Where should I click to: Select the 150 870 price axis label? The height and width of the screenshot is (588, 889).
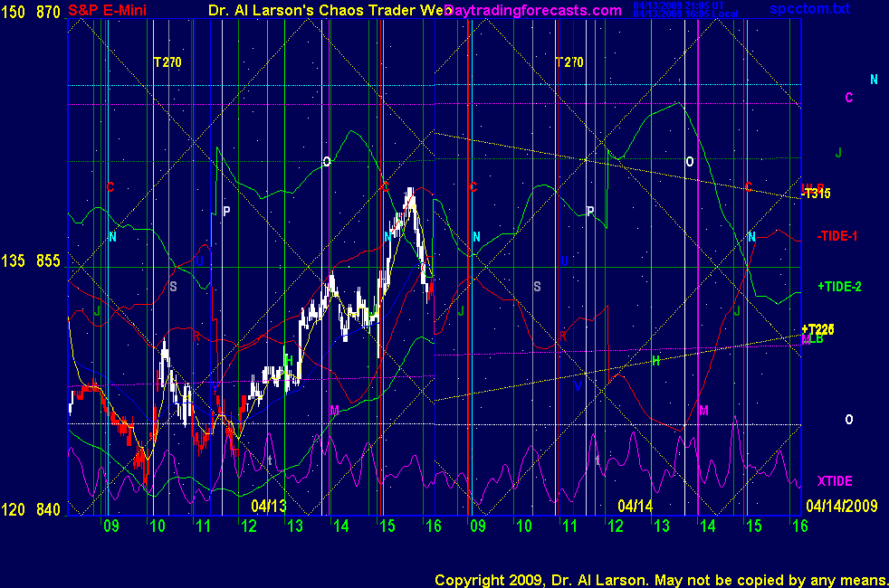(31, 12)
